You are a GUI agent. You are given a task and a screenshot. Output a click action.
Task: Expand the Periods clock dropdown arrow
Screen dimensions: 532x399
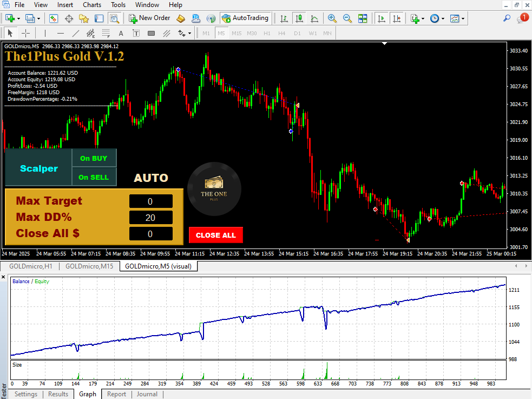443,18
